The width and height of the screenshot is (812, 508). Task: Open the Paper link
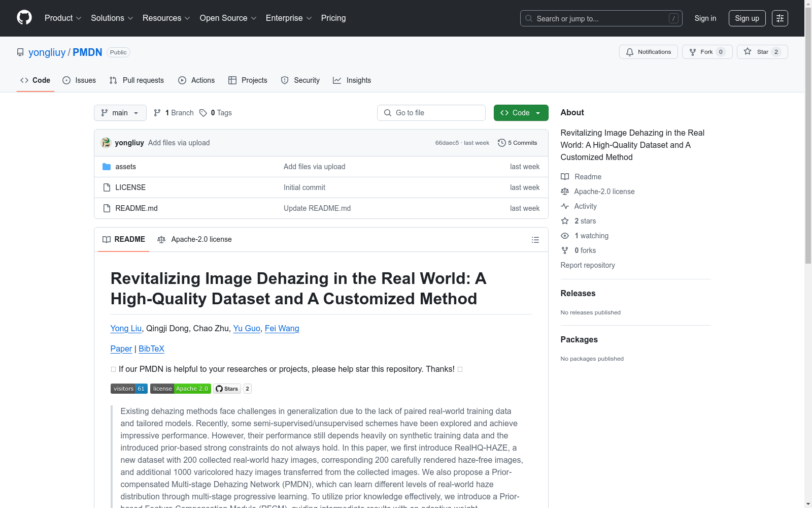click(x=121, y=348)
